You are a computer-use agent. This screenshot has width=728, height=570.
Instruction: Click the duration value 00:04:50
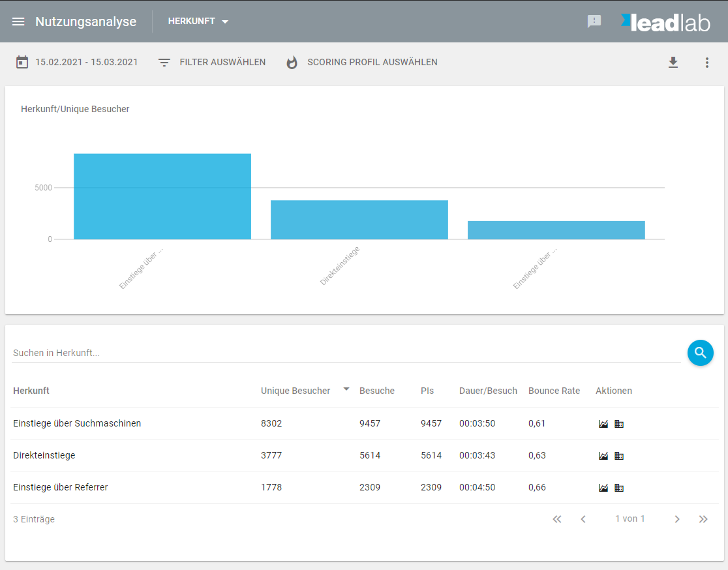coord(478,487)
